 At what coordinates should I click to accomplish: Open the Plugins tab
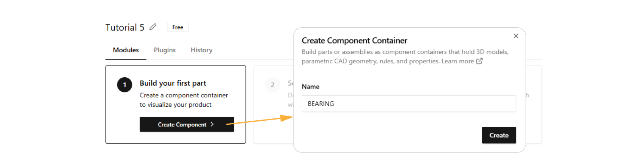coord(165,50)
